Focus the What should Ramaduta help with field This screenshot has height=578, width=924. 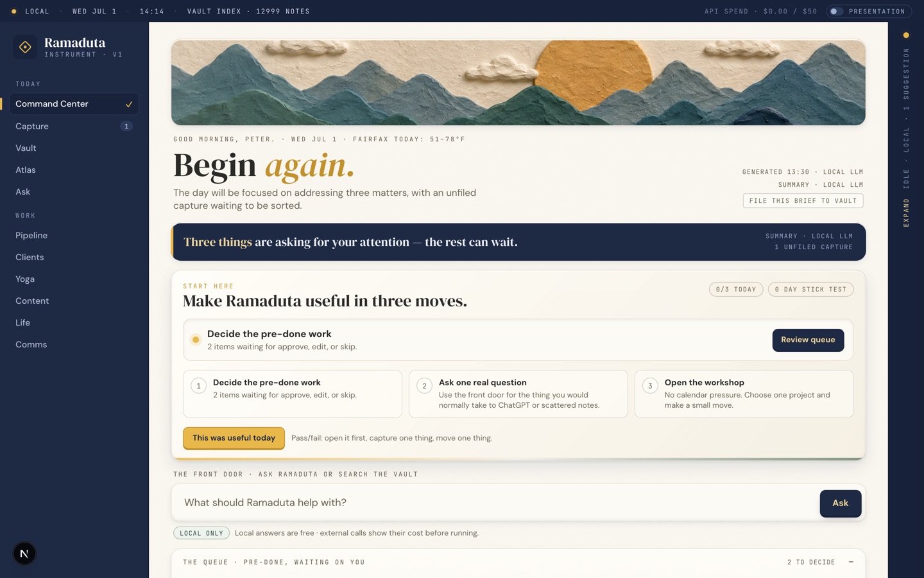(495, 503)
